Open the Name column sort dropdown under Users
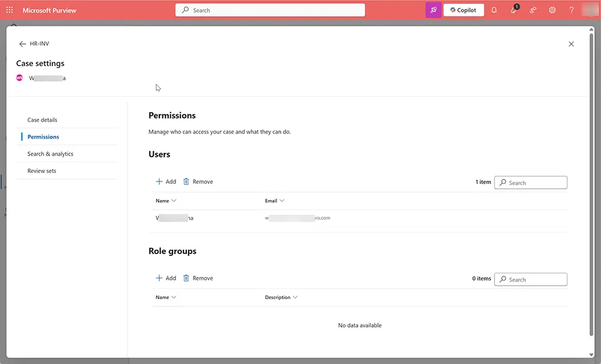The width and height of the screenshot is (601, 364). pyautogui.click(x=174, y=201)
